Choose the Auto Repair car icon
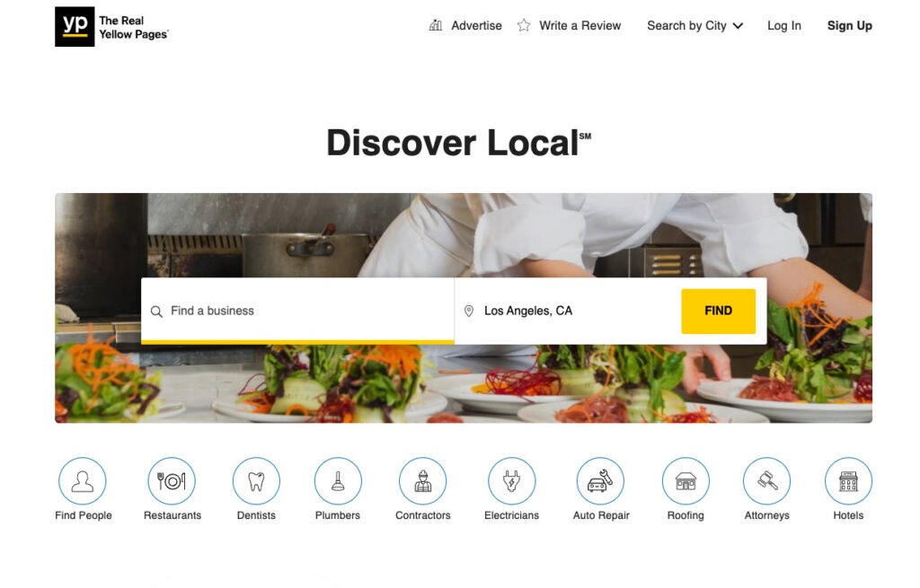The width and height of the screenshot is (920, 588). tap(600, 480)
